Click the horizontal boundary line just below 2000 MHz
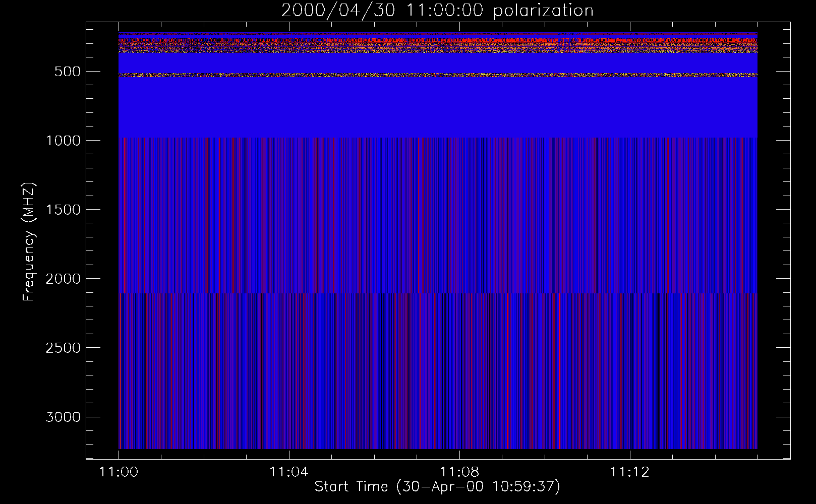This screenshot has width=816, height=504. click(438, 293)
